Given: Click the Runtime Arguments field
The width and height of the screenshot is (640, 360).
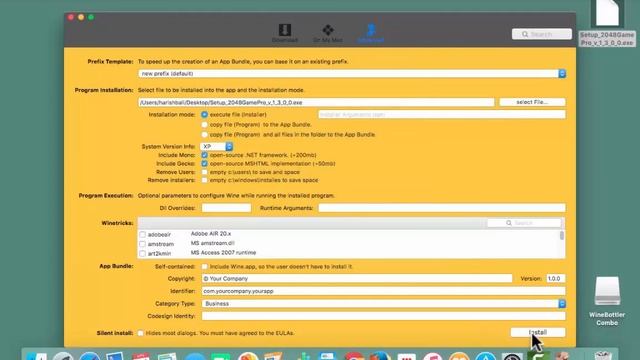Looking at the screenshot, I should pos(442,208).
